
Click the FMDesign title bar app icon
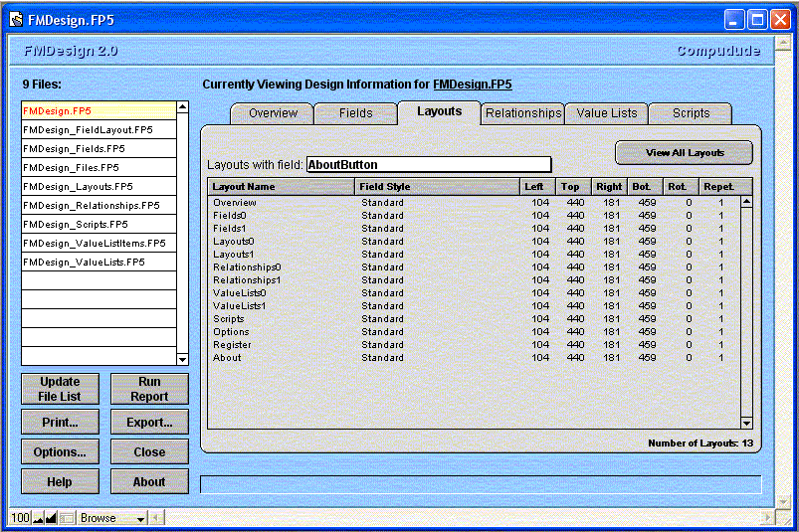tap(17, 19)
